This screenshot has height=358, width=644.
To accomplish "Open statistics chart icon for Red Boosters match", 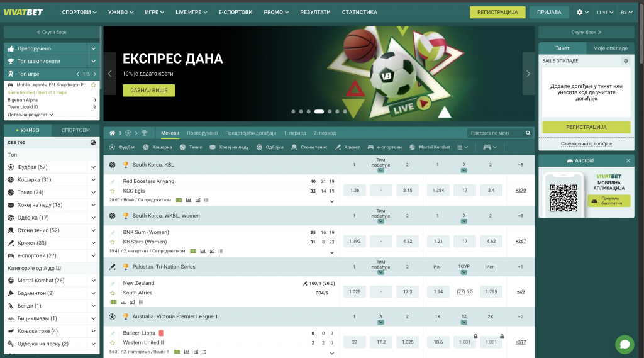I will (x=189, y=200).
